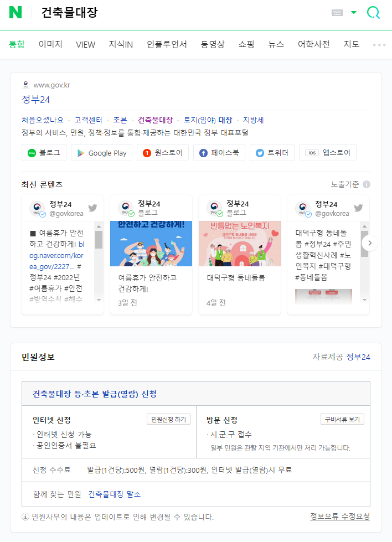Open the blog.naver.com link in the first tweet
Viewport: 392px width, 542px height.
point(56,255)
